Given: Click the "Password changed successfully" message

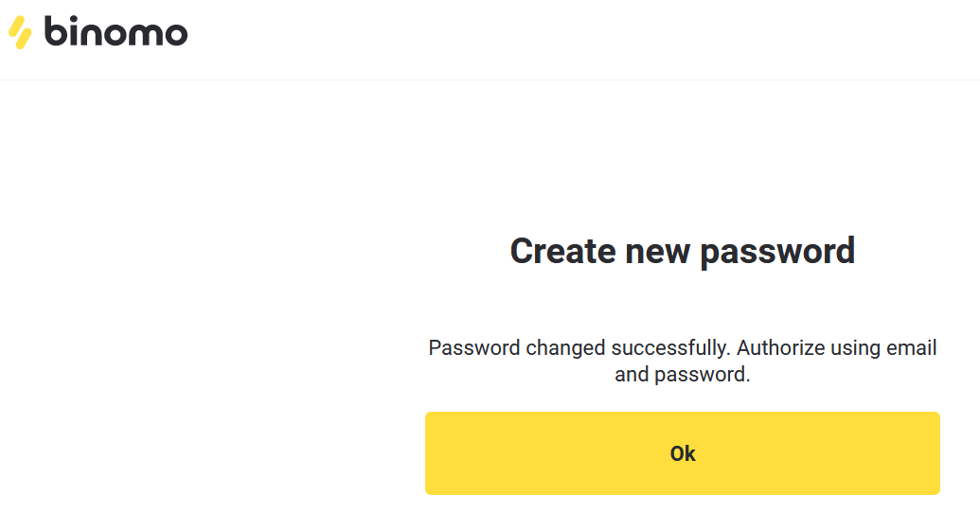Looking at the screenshot, I should point(578,347).
